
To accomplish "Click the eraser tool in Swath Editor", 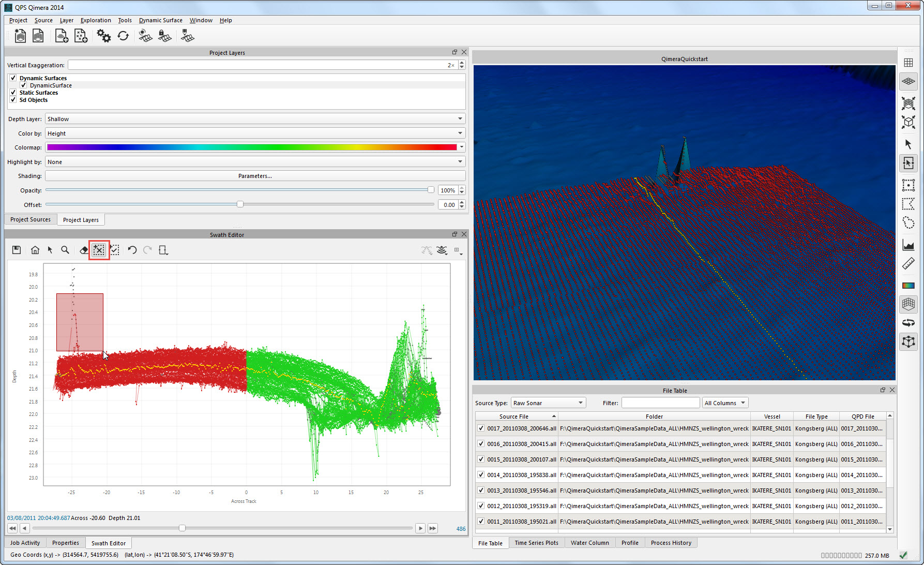I will (84, 250).
